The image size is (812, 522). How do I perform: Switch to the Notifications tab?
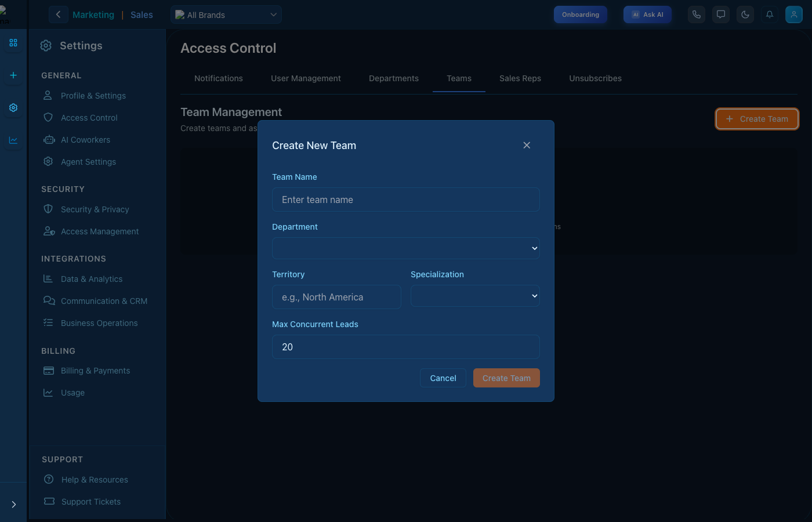click(219, 78)
